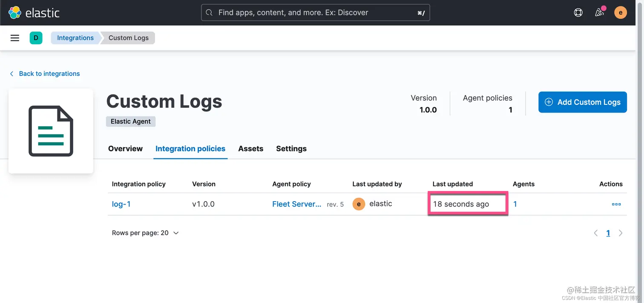This screenshot has height=303, width=644.
Task: Click the Custom Logs page title
Action: (x=164, y=101)
